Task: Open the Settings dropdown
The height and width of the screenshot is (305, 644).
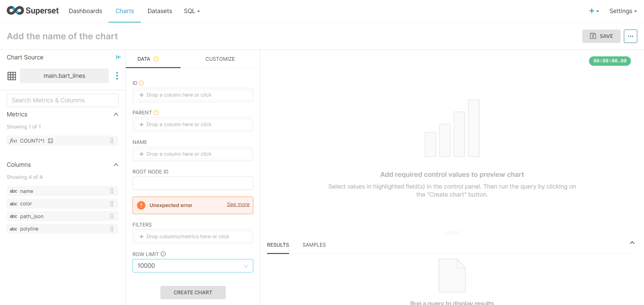Action: click(x=623, y=11)
